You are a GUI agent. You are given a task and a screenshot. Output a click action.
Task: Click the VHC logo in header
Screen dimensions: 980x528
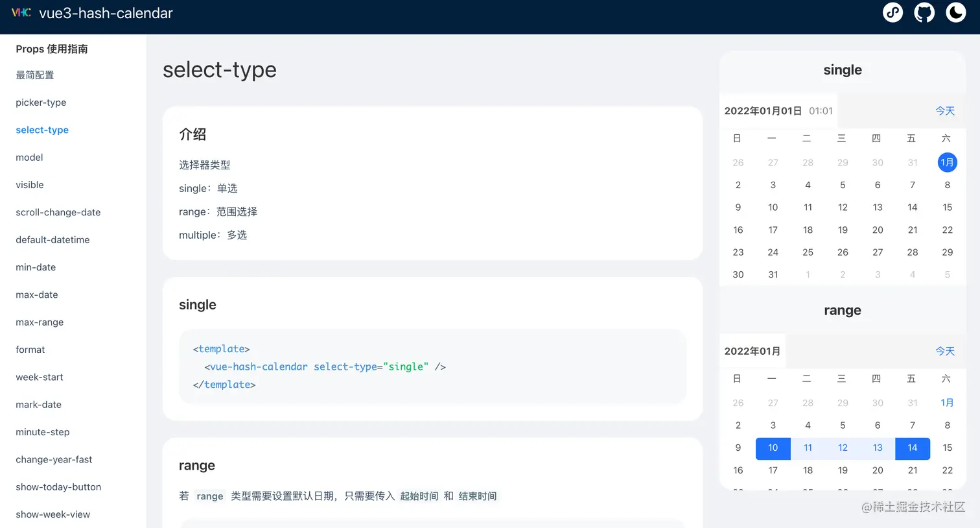(x=21, y=12)
